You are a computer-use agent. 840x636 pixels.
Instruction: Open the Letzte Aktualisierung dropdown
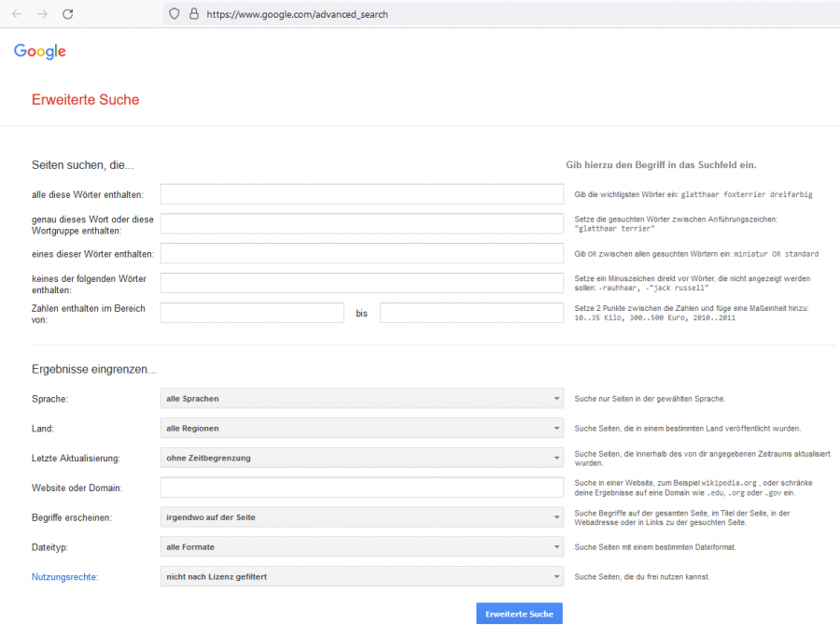pyautogui.click(x=361, y=458)
